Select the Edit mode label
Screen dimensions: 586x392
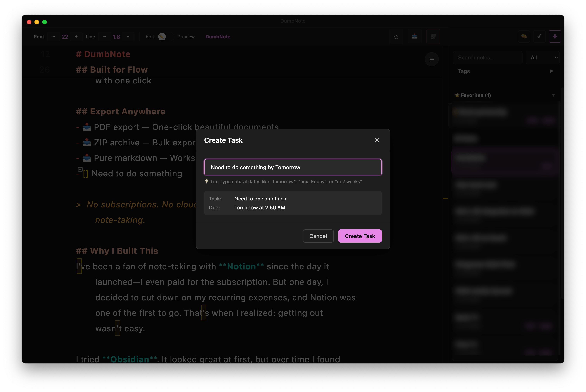point(150,37)
